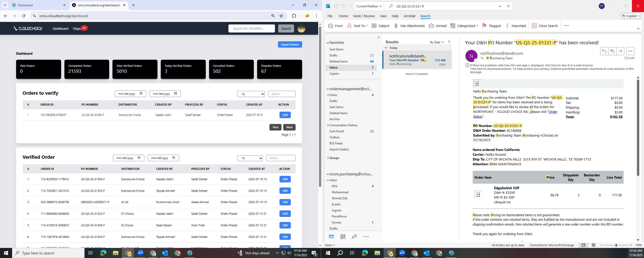Filter results by Unread
This screenshot has height=258, width=644.
(x=437, y=26)
